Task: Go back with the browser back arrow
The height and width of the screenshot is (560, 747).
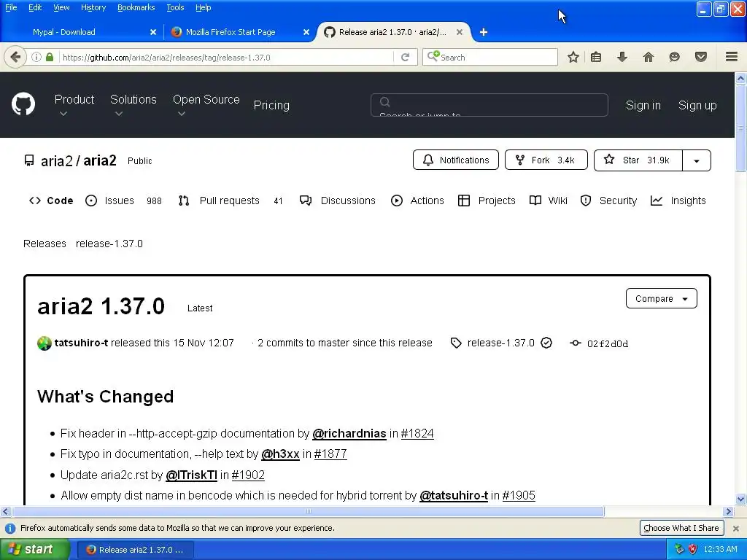Action: click(x=15, y=57)
